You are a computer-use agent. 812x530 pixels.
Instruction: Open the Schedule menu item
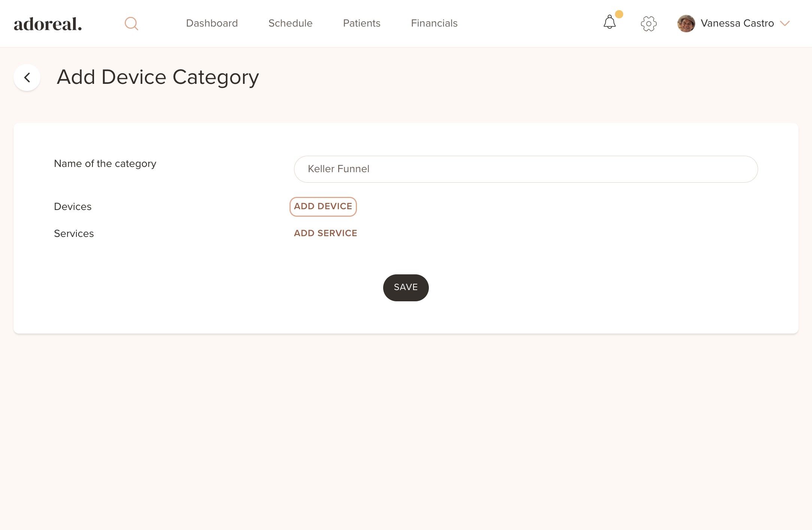[291, 23]
